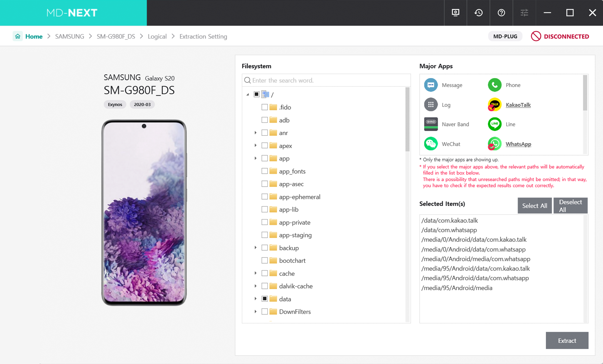The height and width of the screenshot is (364, 603).
Task: Expand the data folder
Action: [256, 299]
